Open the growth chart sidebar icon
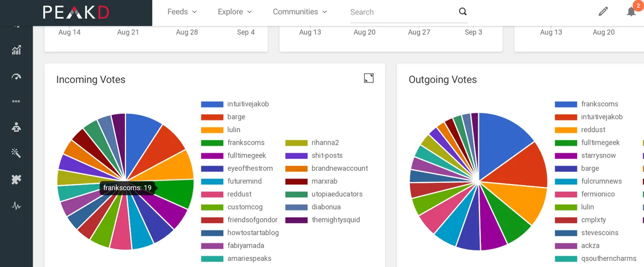Screen dimensions: 644x267 pyautogui.click(x=16, y=50)
